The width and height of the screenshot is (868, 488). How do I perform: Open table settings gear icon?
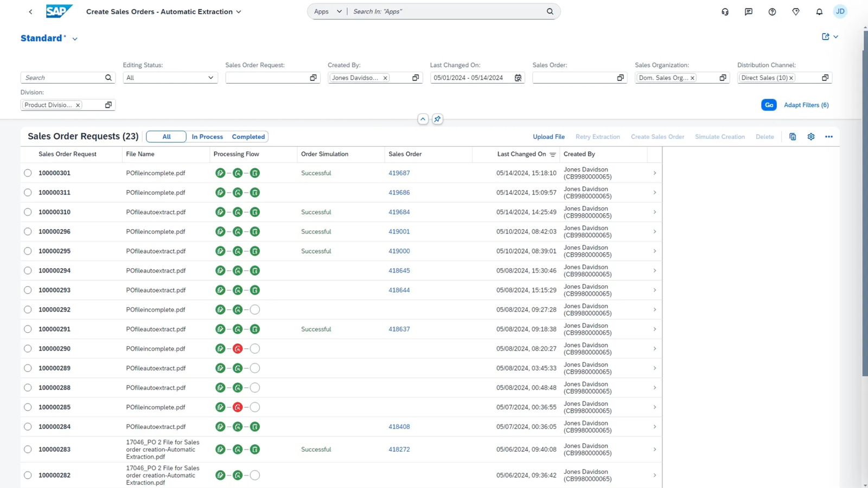click(810, 137)
